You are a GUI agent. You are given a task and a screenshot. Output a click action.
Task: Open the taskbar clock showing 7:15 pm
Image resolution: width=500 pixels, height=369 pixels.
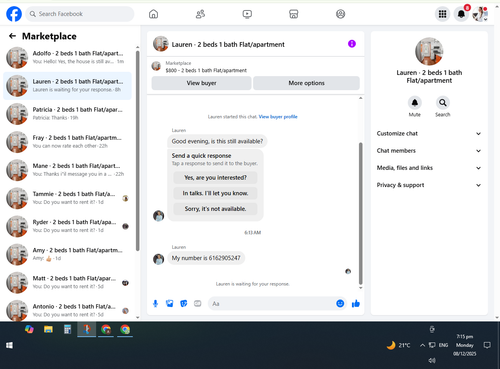[x=465, y=345]
